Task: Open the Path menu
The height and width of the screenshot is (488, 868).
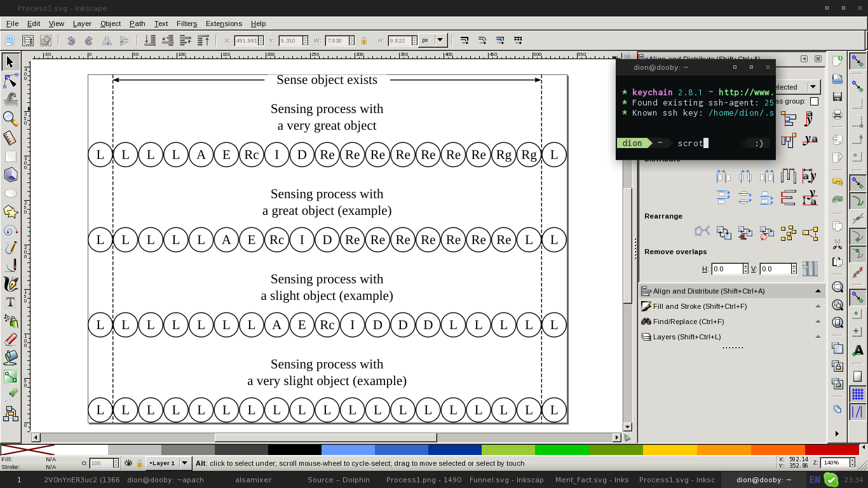Action: [x=137, y=24]
